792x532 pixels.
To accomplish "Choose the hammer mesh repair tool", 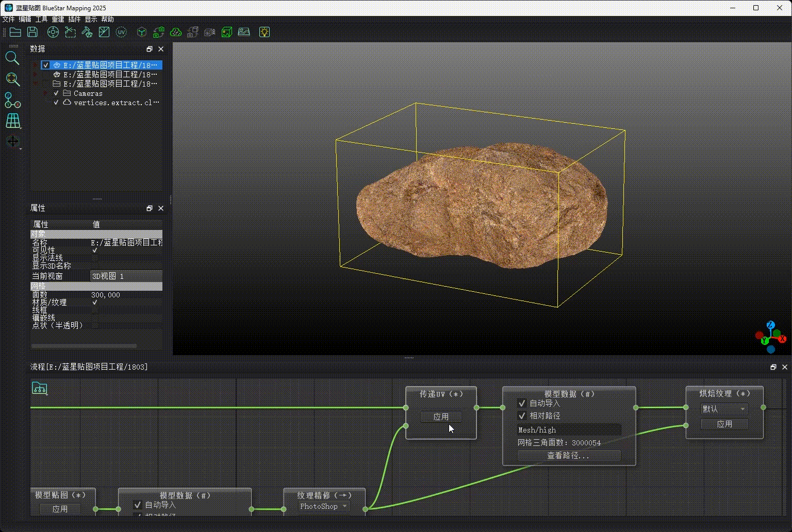I will point(87,32).
